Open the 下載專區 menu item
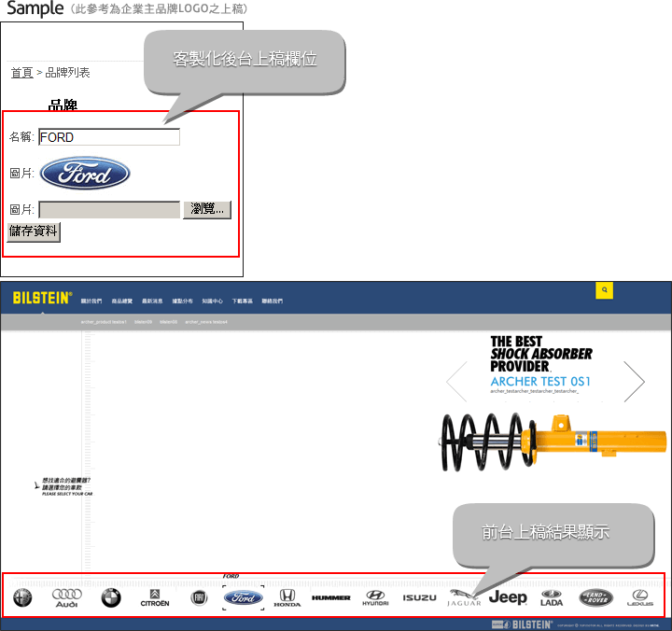The image size is (672, 631). click(x=242, y=301)
